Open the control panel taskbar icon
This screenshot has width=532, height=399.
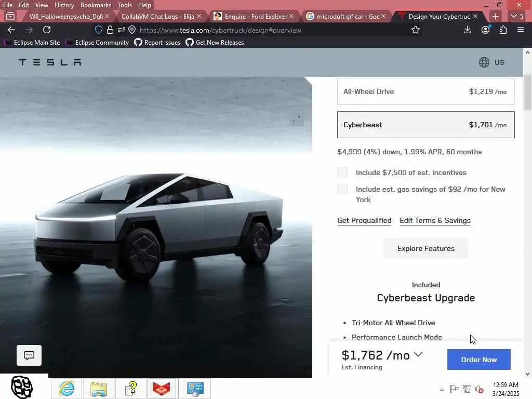195,389
